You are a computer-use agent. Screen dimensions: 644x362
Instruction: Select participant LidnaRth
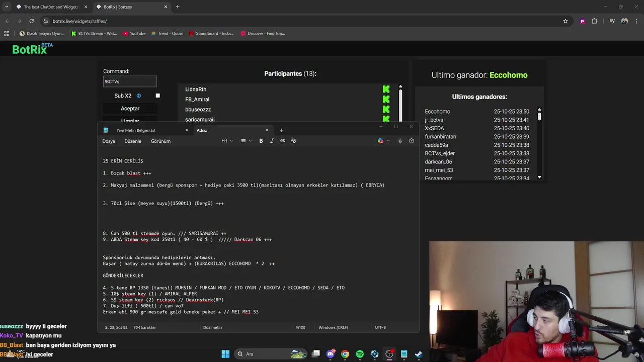(x=196, y=89)
